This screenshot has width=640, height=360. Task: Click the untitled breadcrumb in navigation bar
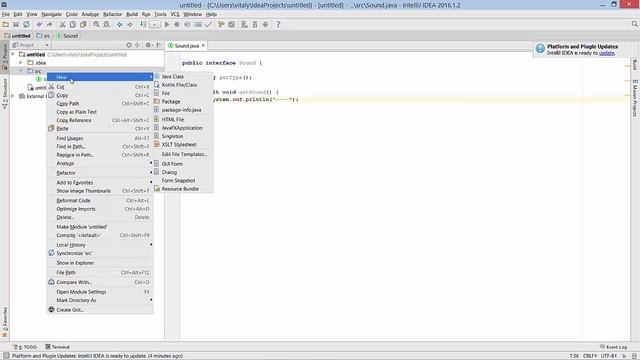pos(18,36)
